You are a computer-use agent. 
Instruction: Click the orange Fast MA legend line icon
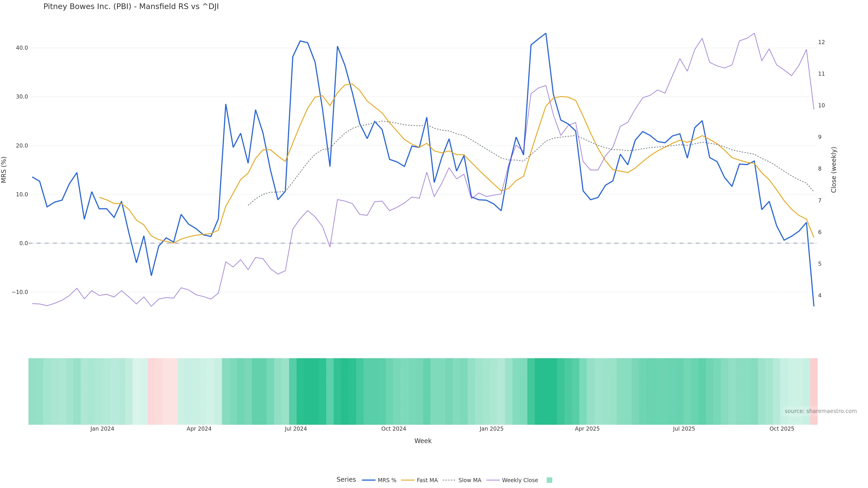[x=408, y=480]
